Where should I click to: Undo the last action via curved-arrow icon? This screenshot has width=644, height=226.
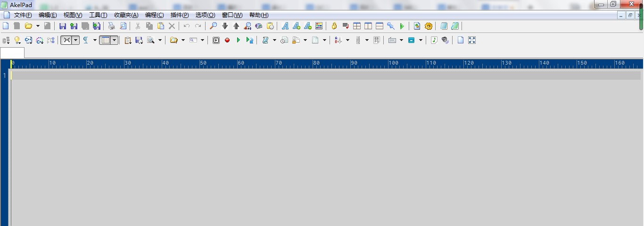187,26
